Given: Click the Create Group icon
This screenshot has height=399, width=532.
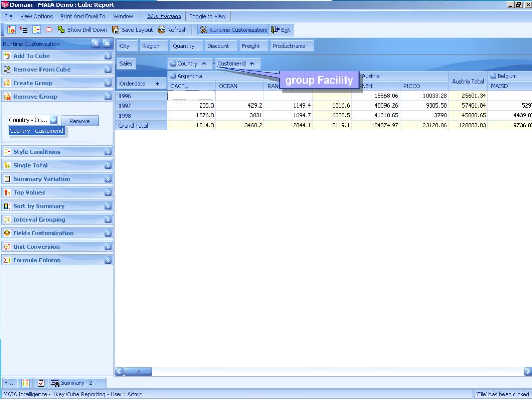Looking at the screenshot, I should point(7,83).
